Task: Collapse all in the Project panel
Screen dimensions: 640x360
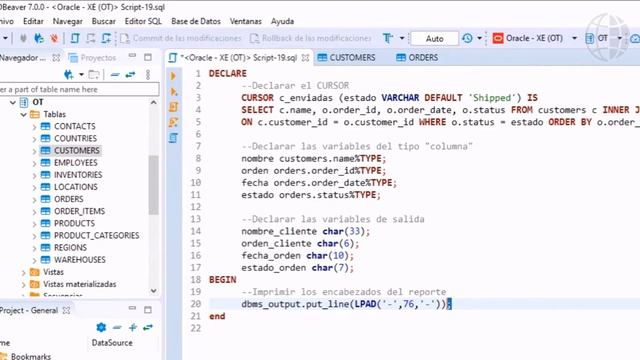Action: (x=117, y=327)
